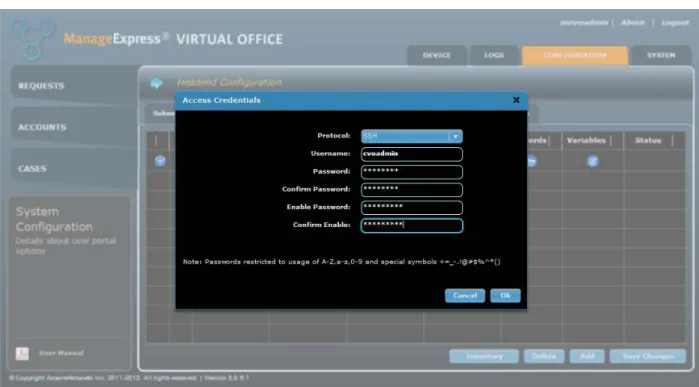Click the ManageExpress logo icon

click(x=32, y=39)
